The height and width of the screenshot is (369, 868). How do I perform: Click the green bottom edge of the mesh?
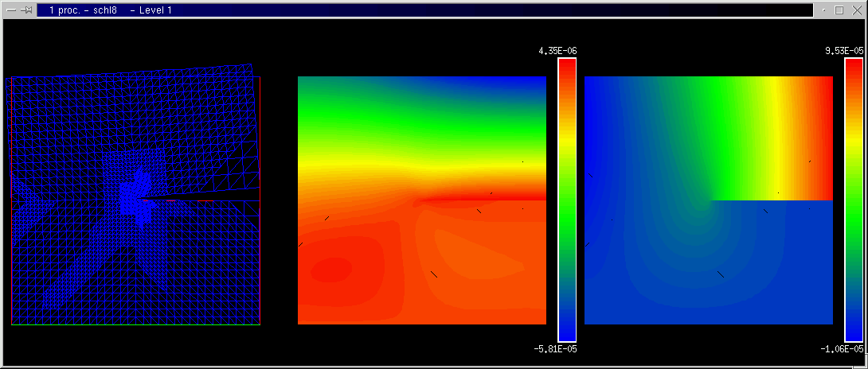coord(135,324)
